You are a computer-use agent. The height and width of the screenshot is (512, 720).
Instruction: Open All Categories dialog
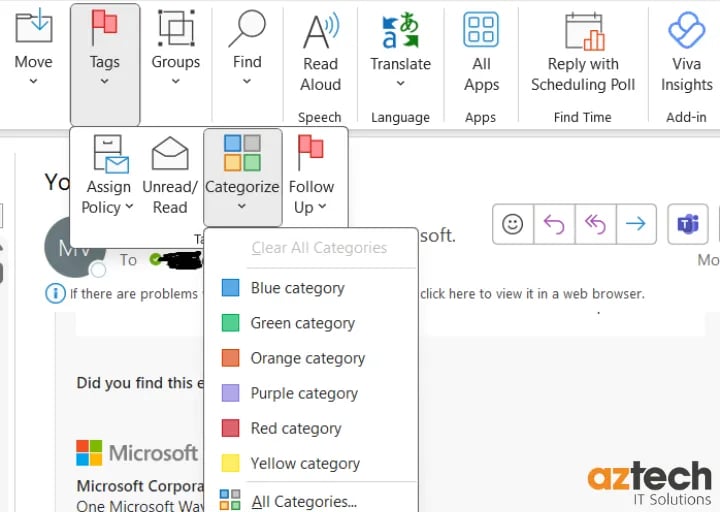[x=311, y=501]
